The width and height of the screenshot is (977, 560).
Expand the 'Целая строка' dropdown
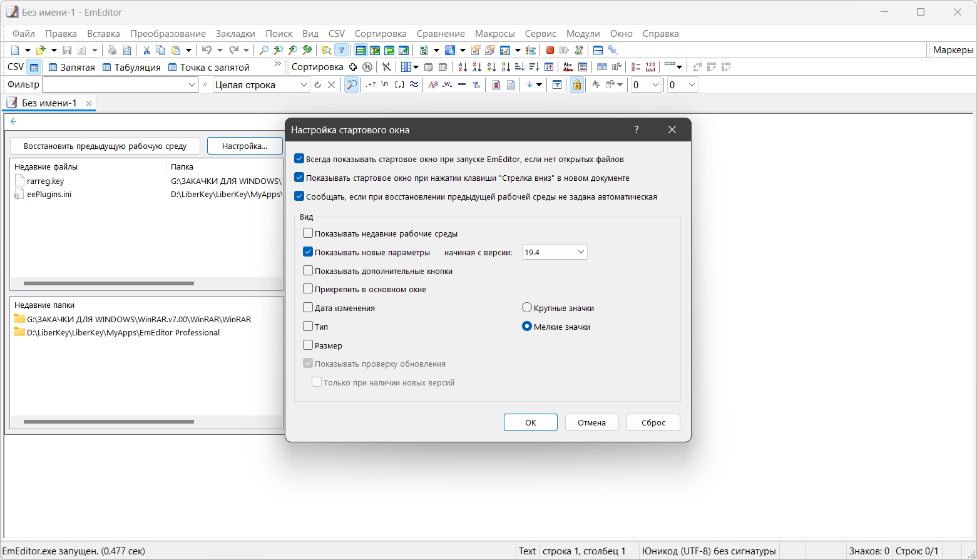(x=304, y=84)
